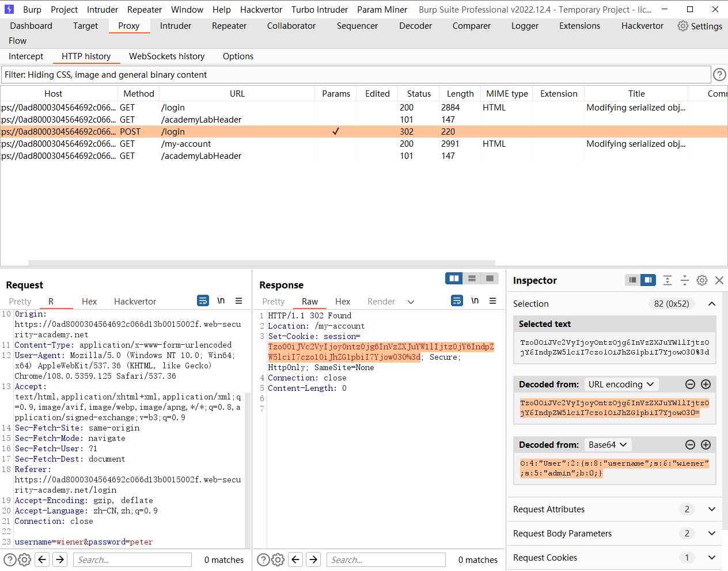This screenshot has width=728, height=571.
Task: Open the Proxy Options subtab
Action: [238, 56]
